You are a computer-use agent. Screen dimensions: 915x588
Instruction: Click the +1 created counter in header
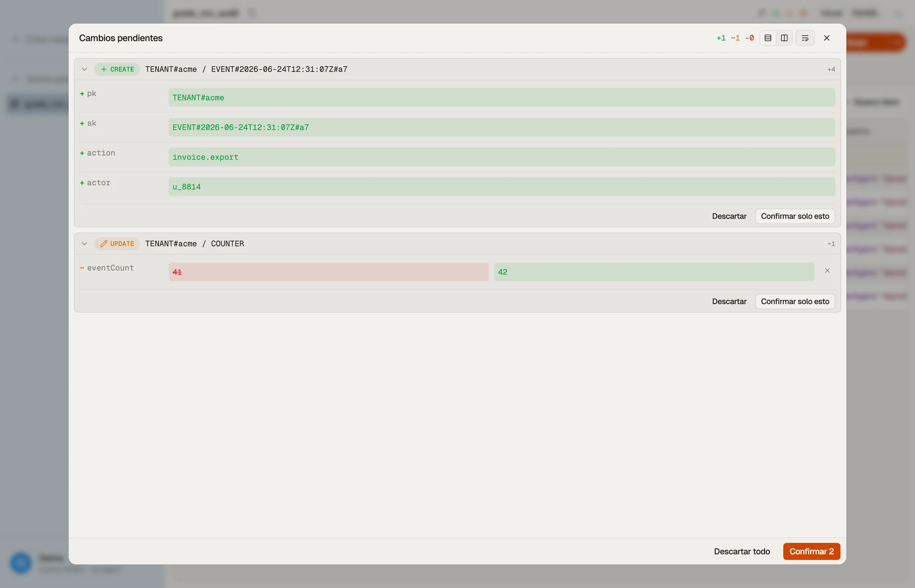click(x=721, y=38)
